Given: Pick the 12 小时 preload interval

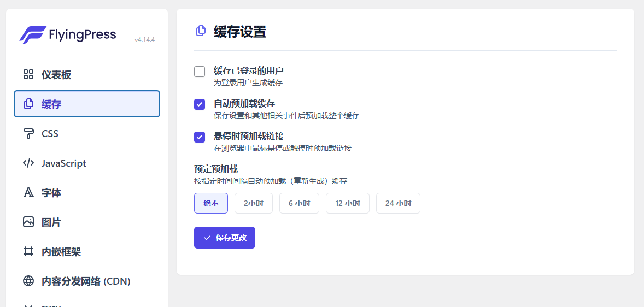Looking at the screenshot, I should tap(348, 203).
